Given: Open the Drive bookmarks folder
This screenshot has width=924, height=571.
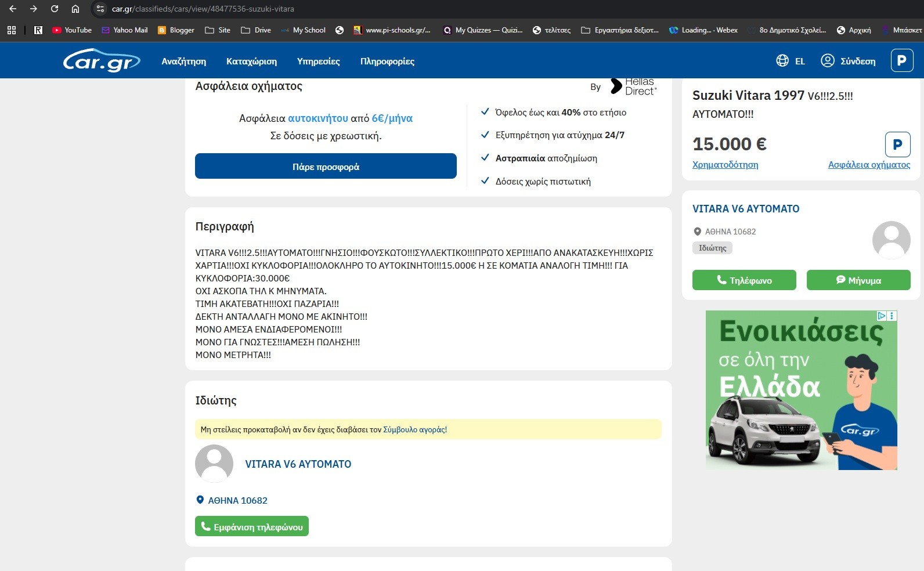Looking at the screenshot, I should 256,30.
